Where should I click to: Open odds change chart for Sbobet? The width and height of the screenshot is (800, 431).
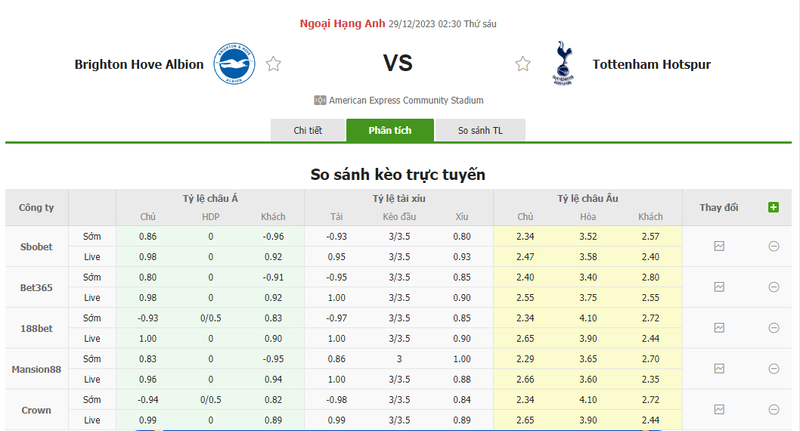(x=719, y=246)
